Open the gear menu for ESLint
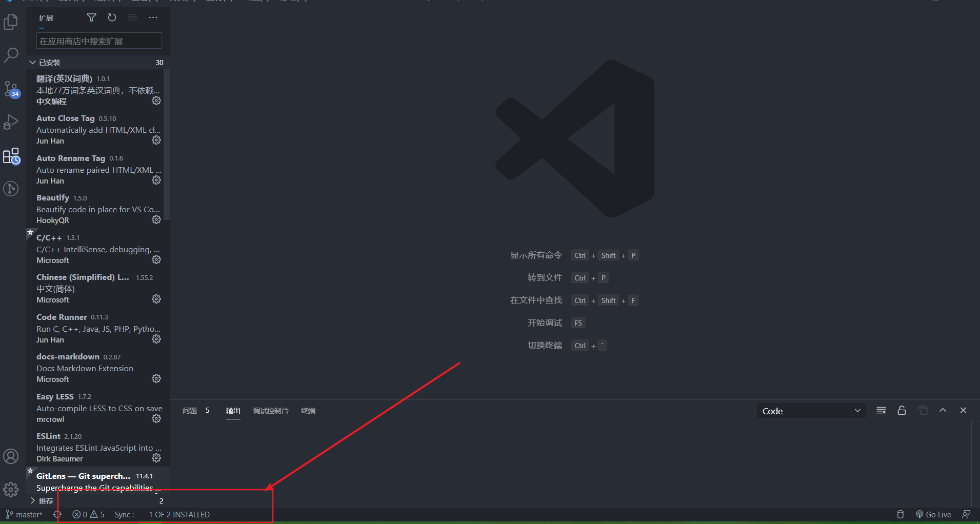The height and width of the screenshot is (524, 980). point(156,458)
